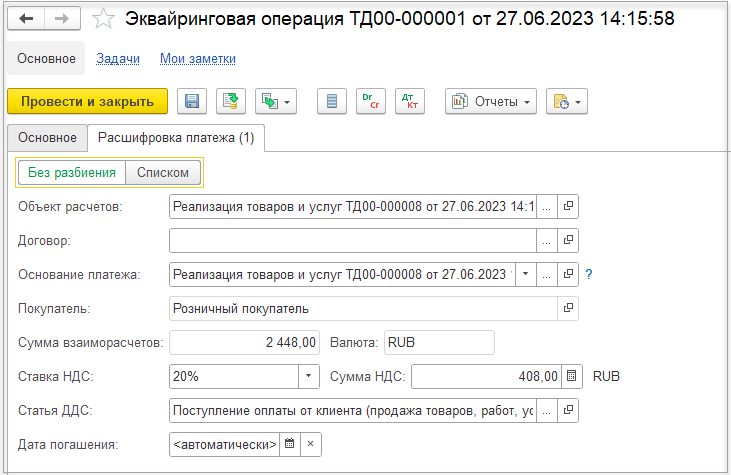Open the Дт/Кт postings icon

[410, 101]
